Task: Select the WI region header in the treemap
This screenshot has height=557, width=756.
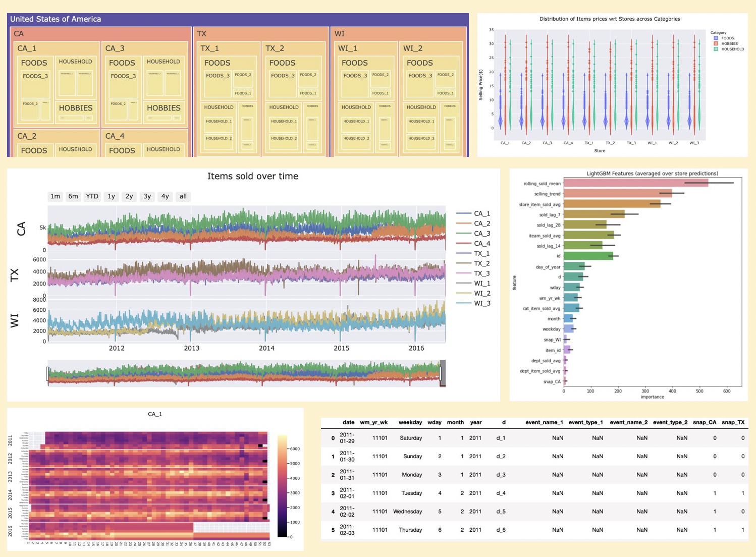Action: (x=339, y=33)
